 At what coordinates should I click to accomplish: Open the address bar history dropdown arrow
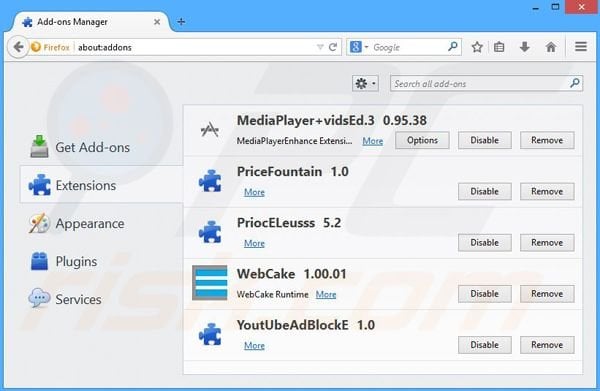320,47
